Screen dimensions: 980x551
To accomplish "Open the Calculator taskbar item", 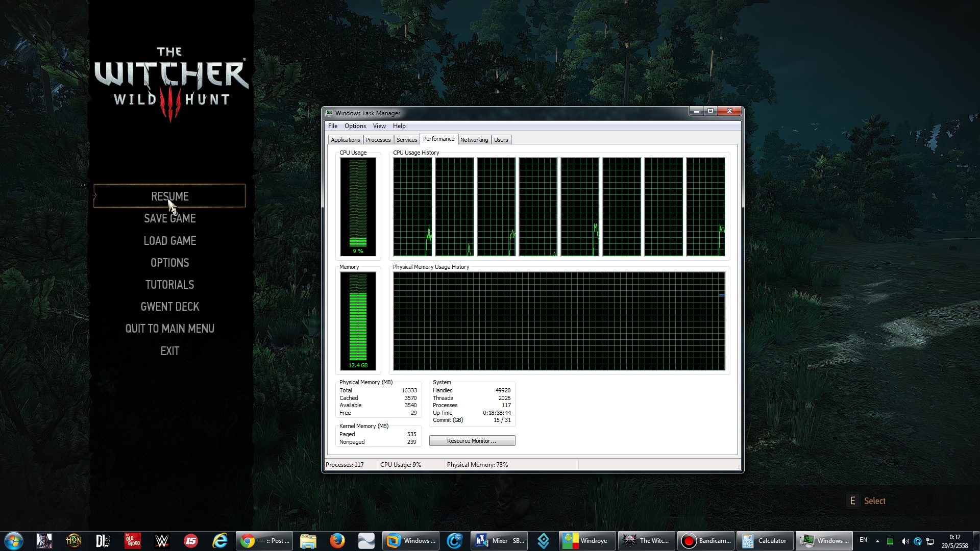I will point(765,541).
